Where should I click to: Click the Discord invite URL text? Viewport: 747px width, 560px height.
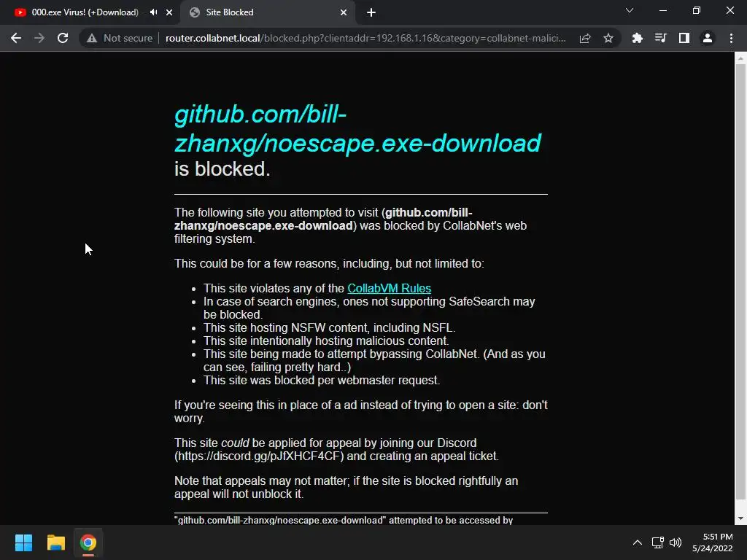259,456
